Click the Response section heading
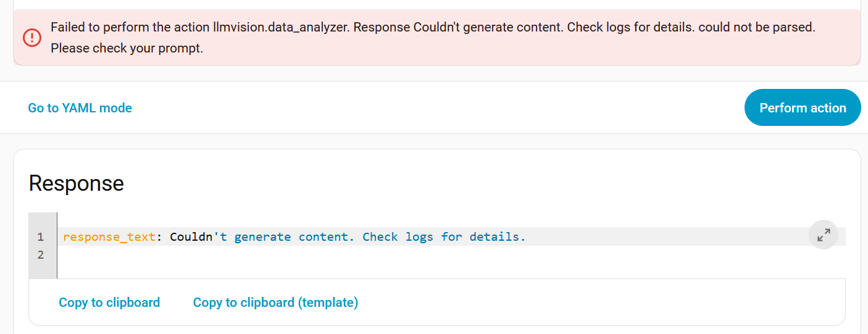868x334 pixels. pos(77,183)
